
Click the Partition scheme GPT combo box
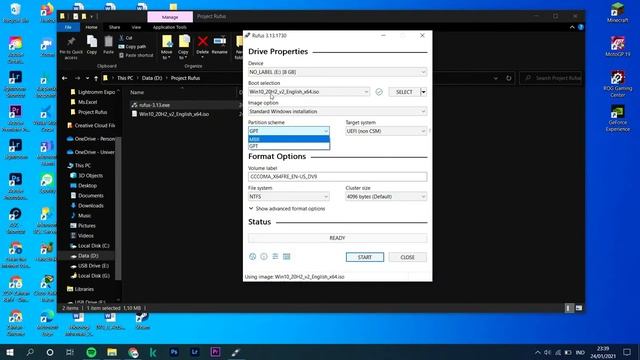[289, 131]
